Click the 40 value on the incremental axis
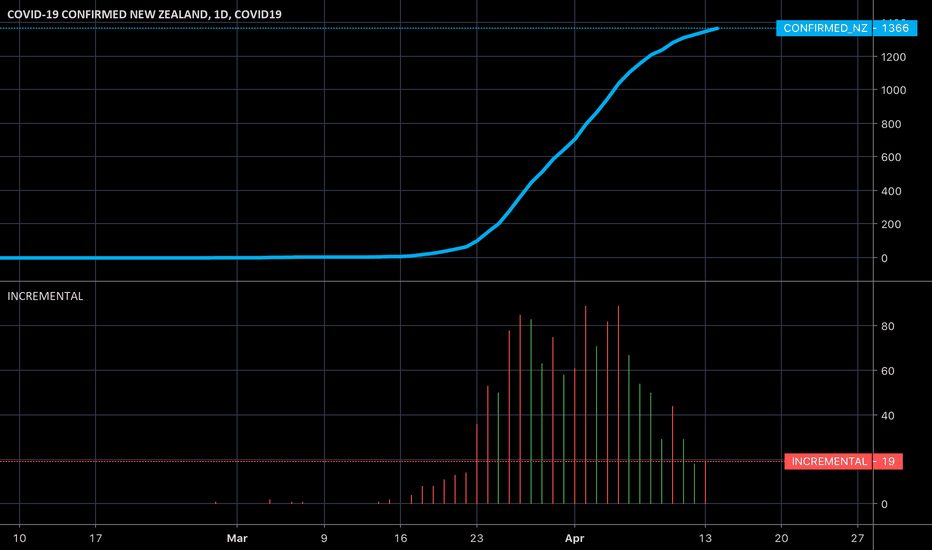 pyautogui.click(x=887, y=416)
